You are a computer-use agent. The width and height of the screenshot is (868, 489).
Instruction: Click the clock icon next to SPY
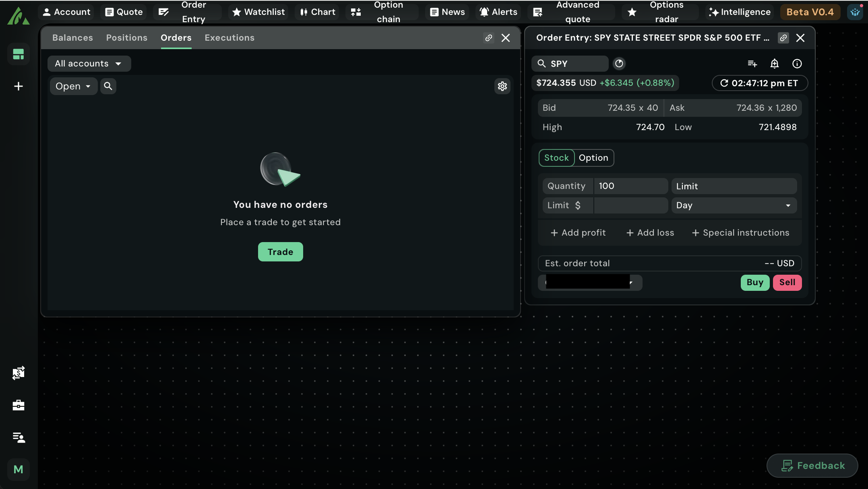(619, 64)
